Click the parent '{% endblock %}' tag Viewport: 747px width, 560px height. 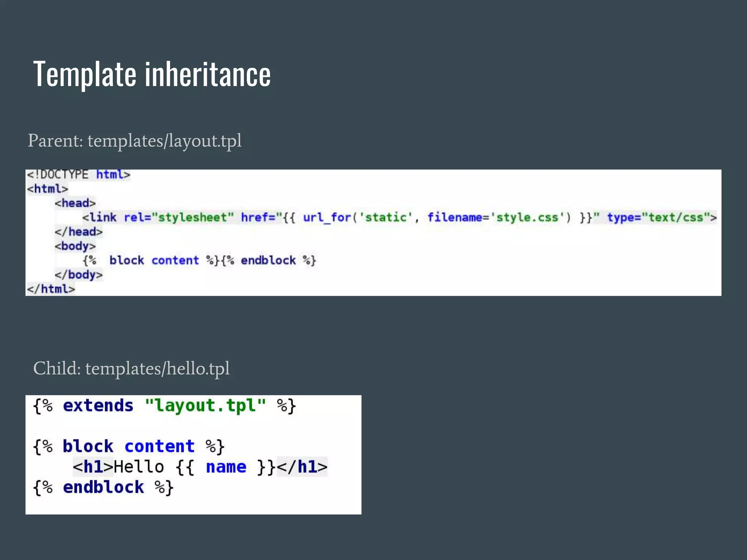click(268, 260)
